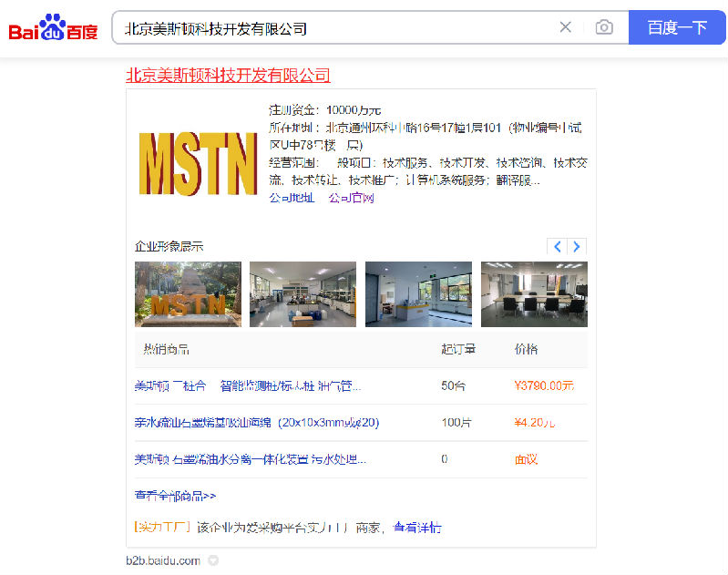Screen dimensions: 728x575
Task: Show previous company images with left arrow
Action: click(x=557, y=246)
